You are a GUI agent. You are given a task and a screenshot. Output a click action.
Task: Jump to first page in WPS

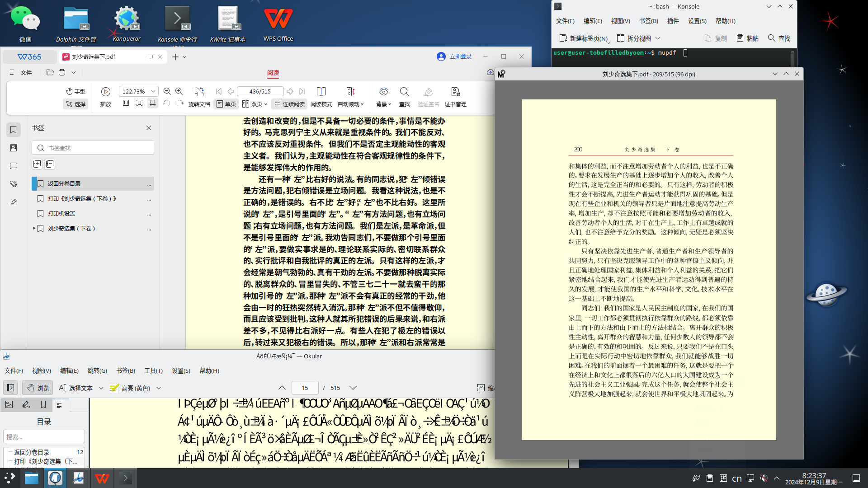219,91
